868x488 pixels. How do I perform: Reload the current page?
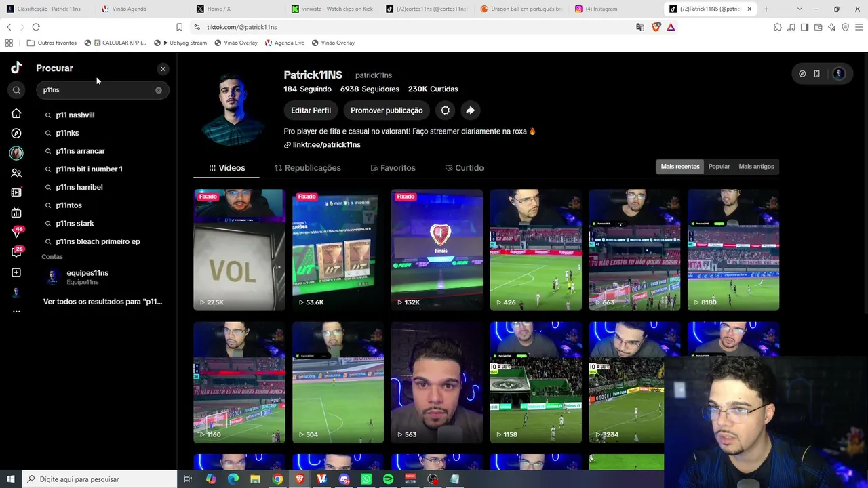coord(36,27)
